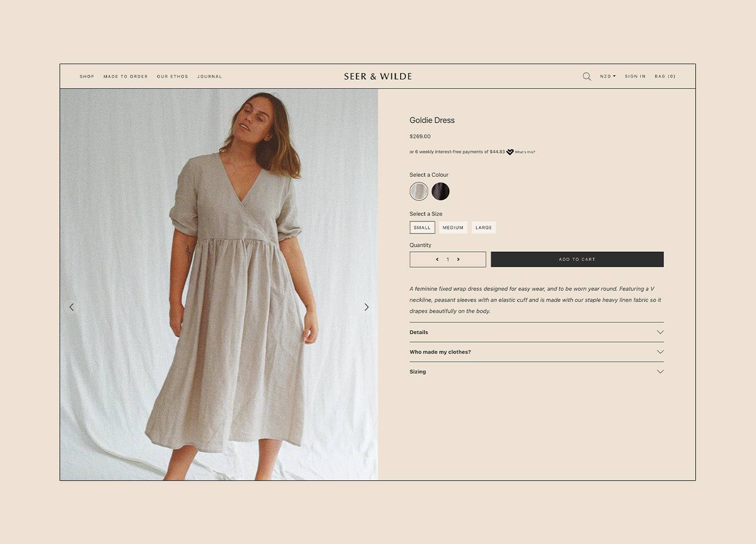Open the Shop menu
The height and width of the screenshot is (544, 756).
[87, 76]
